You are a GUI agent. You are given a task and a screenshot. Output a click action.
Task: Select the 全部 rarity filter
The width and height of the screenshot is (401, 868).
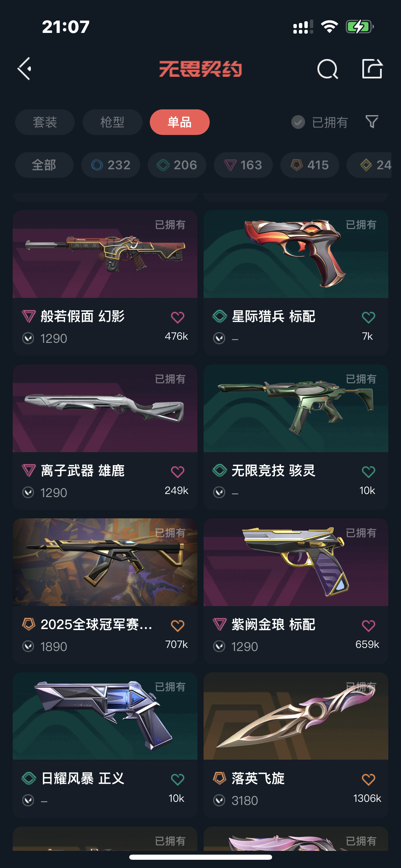[44, 165]
